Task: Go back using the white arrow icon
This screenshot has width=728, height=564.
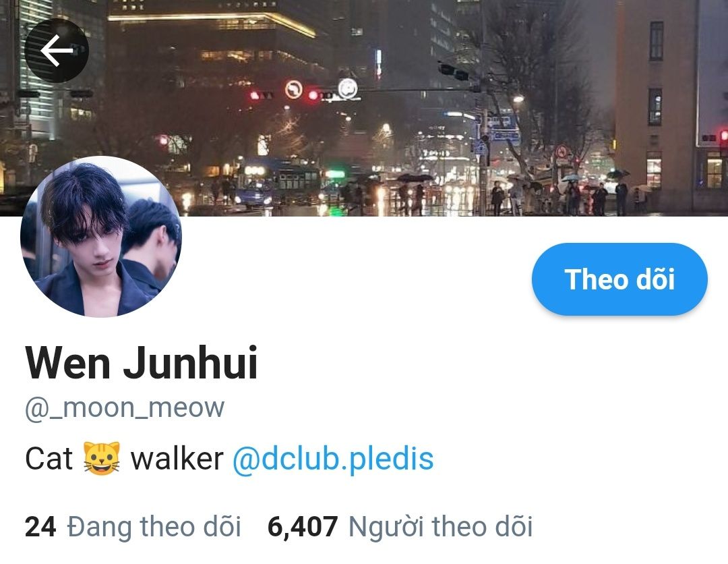Action: point(57,50)
